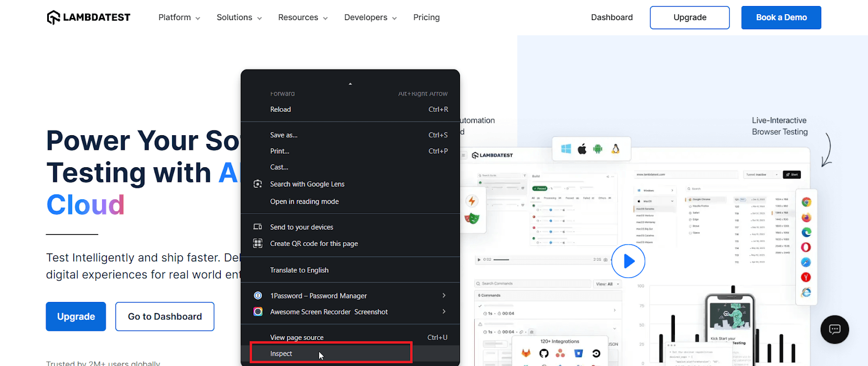Screen dimensions: 868x366
Task: Select the Yandex browser icon
Action: (806, 277)
